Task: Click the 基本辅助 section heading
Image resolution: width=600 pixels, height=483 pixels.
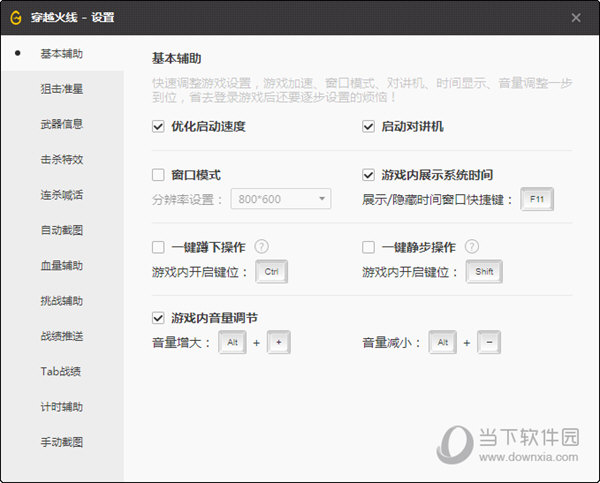Action: pos(176,58)
